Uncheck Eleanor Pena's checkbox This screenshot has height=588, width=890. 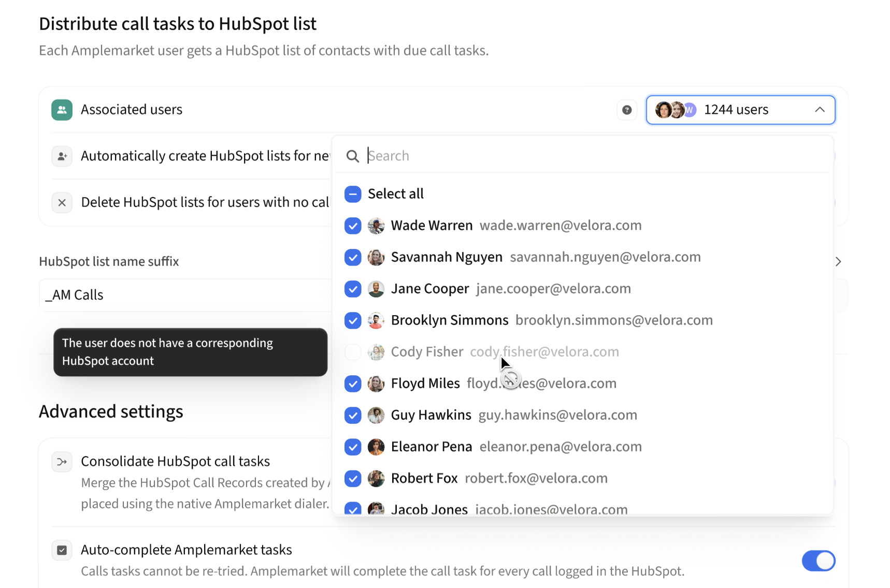tap(353, 447)
